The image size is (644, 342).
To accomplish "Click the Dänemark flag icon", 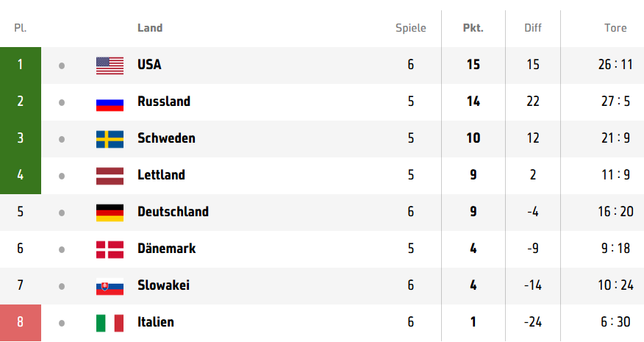I will point(110,249).
